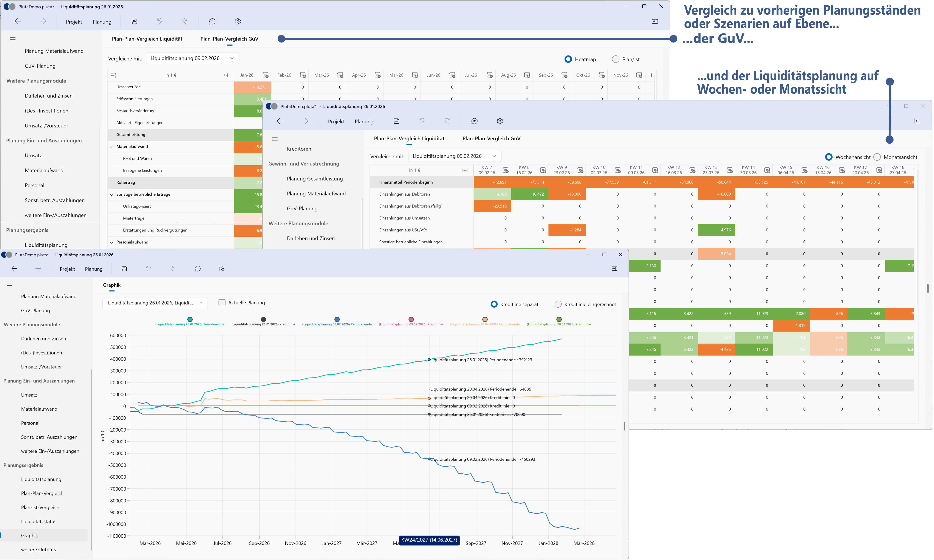Click the teal Periodenende legend dot

[x=190, y=319]
